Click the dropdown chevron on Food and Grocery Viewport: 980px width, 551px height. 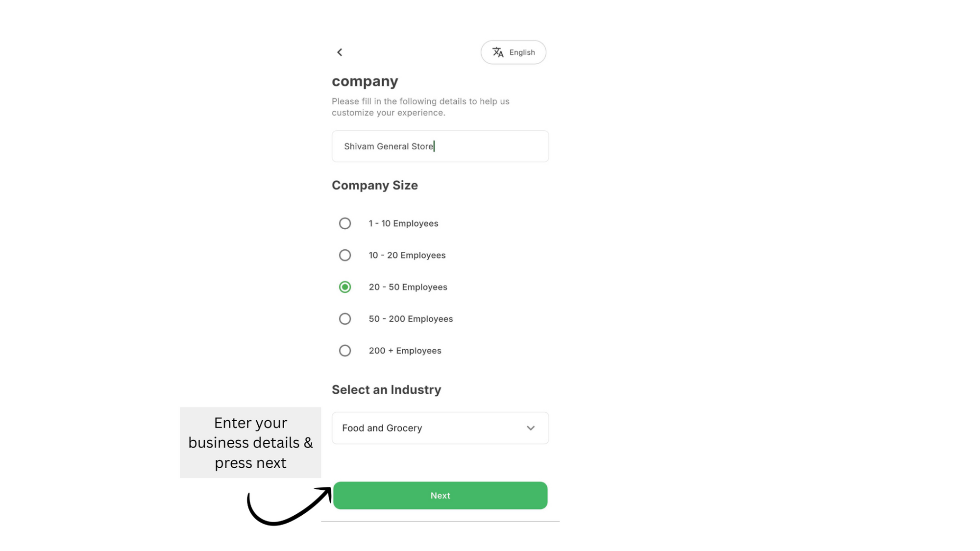[531, 428]
